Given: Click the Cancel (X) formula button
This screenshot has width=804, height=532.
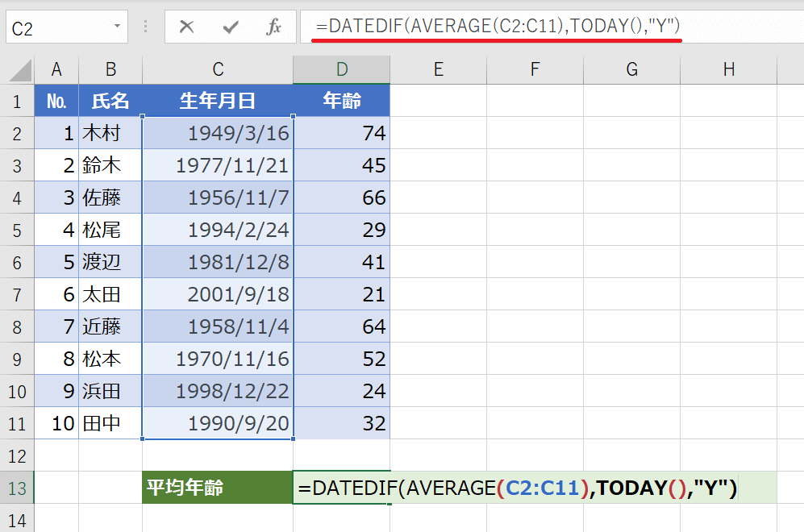Looking at the screenshot, I should (x=187, y=27).
